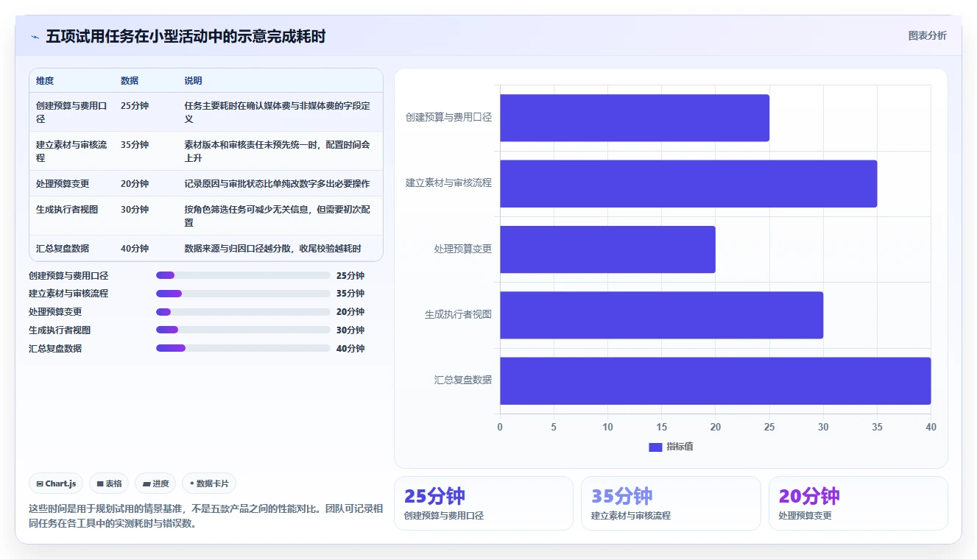Select the 数据卡片 tag chip
This screenshot has width=977, height=560.
click(209, 483)
